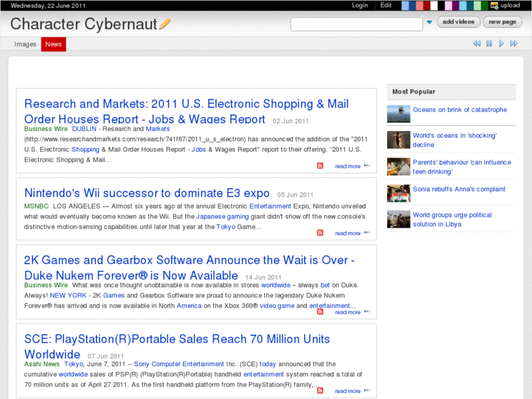The height and width of the screenshot is (399, 532).
Task: Click read more arrows on Nintendo Wii article
Action: [x=367, y=233]
